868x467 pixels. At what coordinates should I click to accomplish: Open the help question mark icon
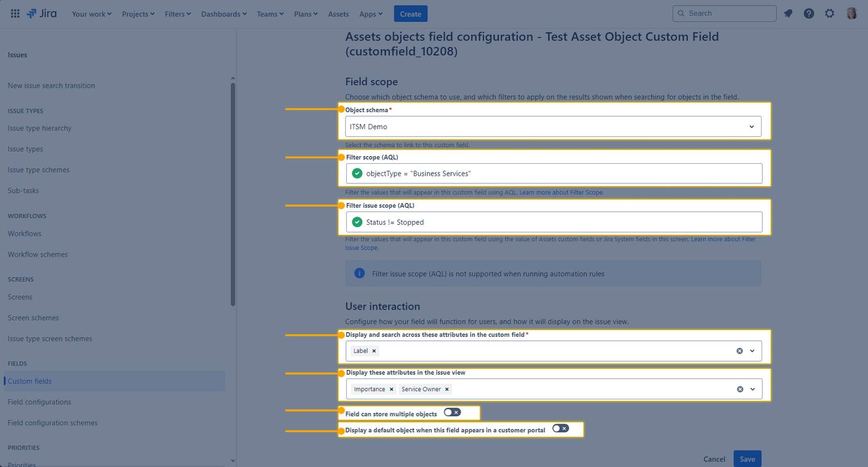click(x=809, y=13)
